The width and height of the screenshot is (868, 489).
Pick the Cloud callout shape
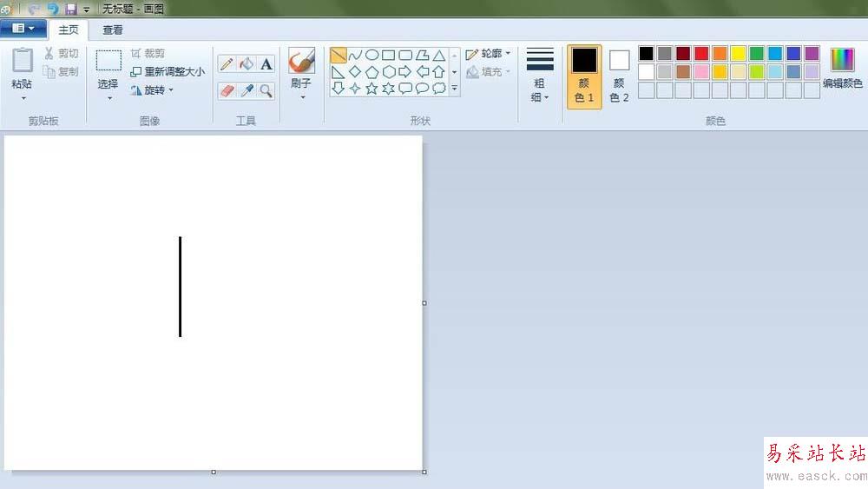pyautogui.click(x=439, y=88)
